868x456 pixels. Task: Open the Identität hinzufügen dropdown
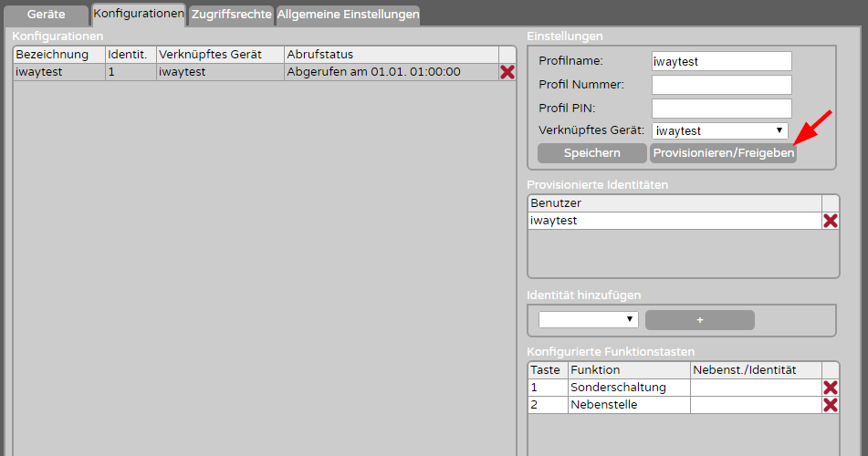coord(589,319)
